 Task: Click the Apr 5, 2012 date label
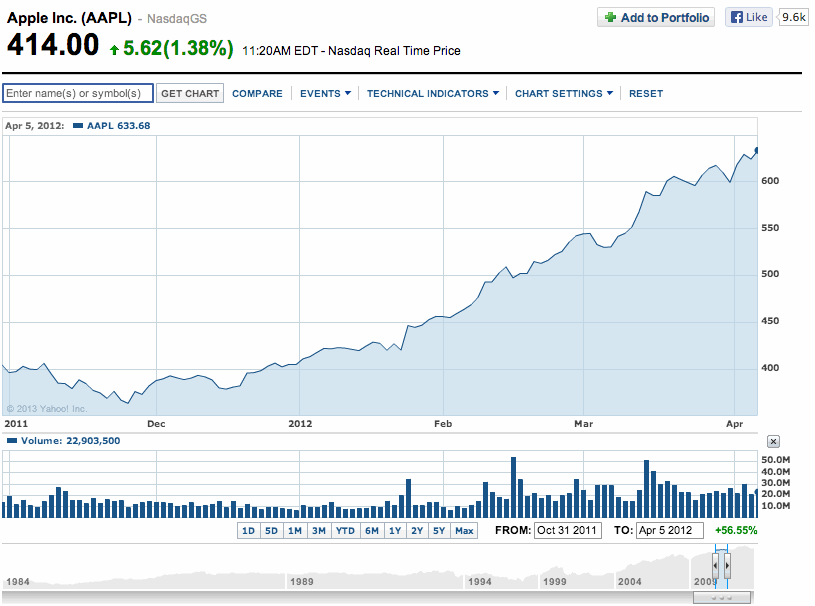pyautogui.click(x=35, y=126)
